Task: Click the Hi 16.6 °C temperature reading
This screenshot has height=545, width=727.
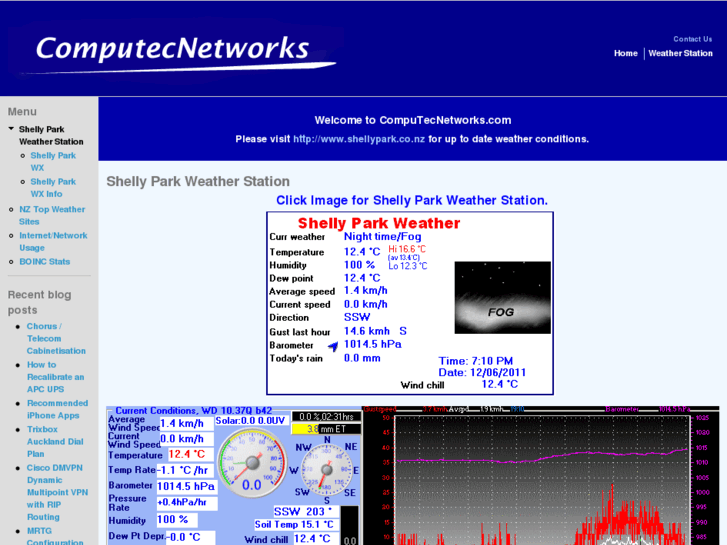Action: point(407,249)
